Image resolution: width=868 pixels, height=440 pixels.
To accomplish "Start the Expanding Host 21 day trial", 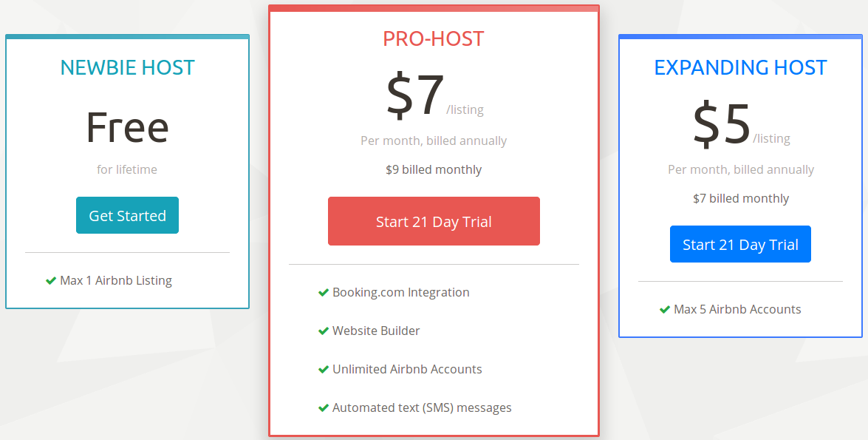I will click(x=740, y=245).
